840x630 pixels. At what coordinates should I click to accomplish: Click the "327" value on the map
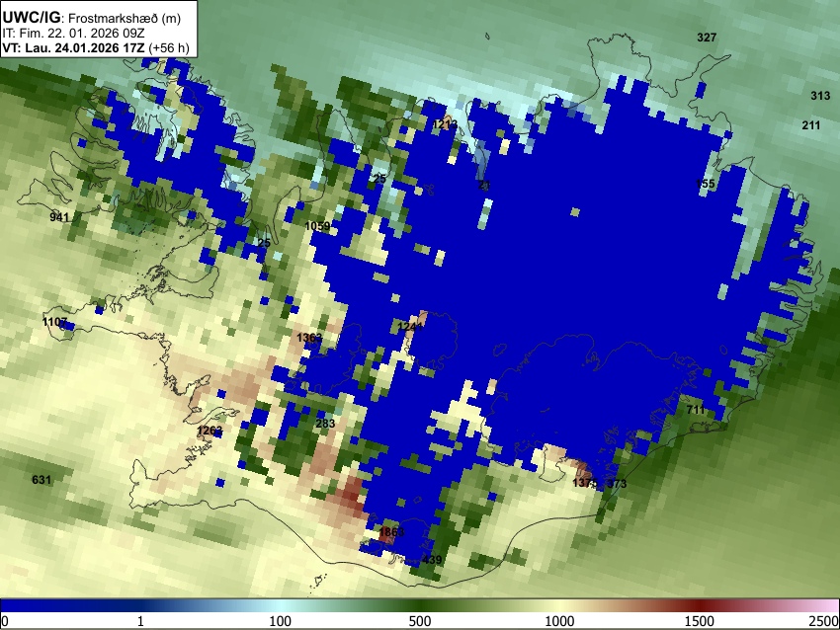[x=707, y=38]
